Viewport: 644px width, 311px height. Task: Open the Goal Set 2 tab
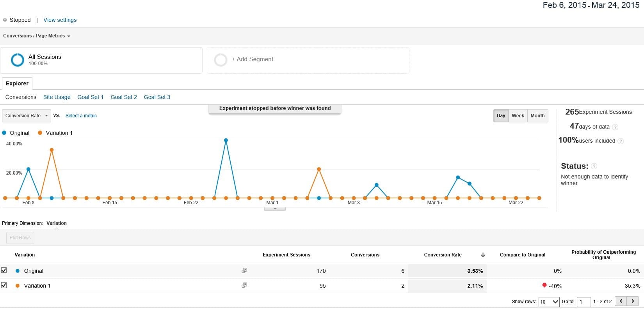(x=124, y=97)
